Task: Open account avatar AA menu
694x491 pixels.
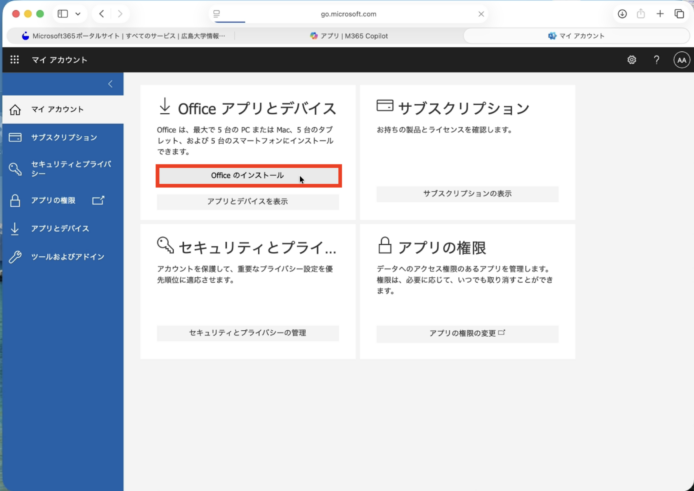Action: tap(682, 60)
